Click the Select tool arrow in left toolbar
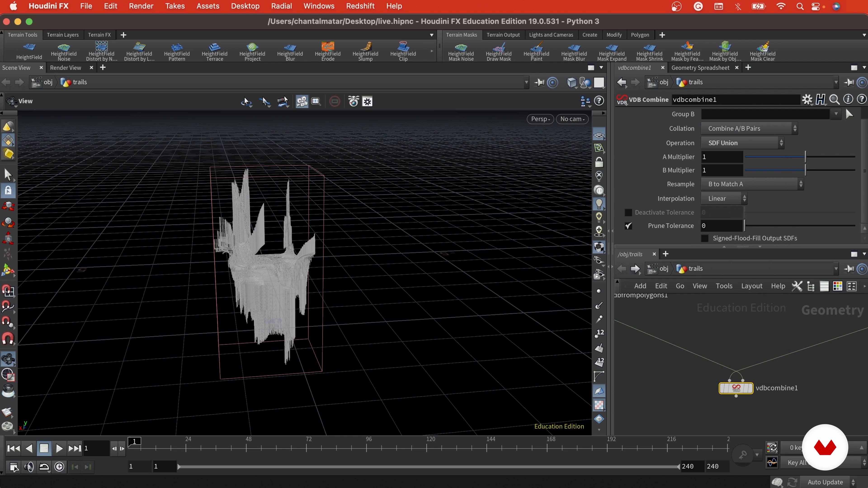 pyautogui.click(x=8, y=175)
